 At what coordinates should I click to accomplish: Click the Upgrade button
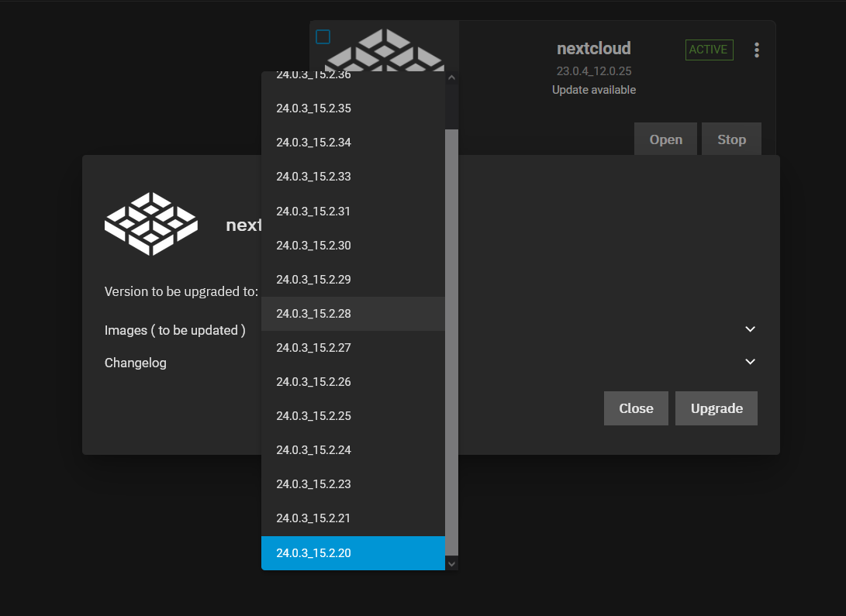[x=717, y=408]
